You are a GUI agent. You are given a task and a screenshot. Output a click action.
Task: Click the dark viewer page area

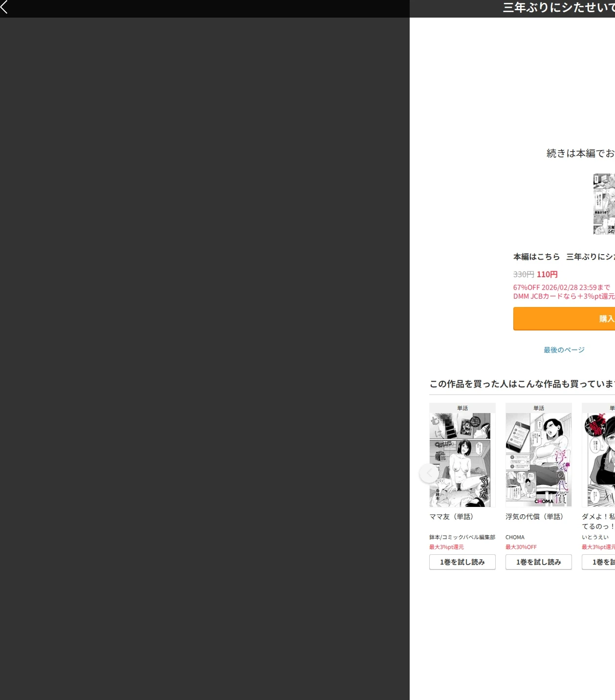pos(205,359)
